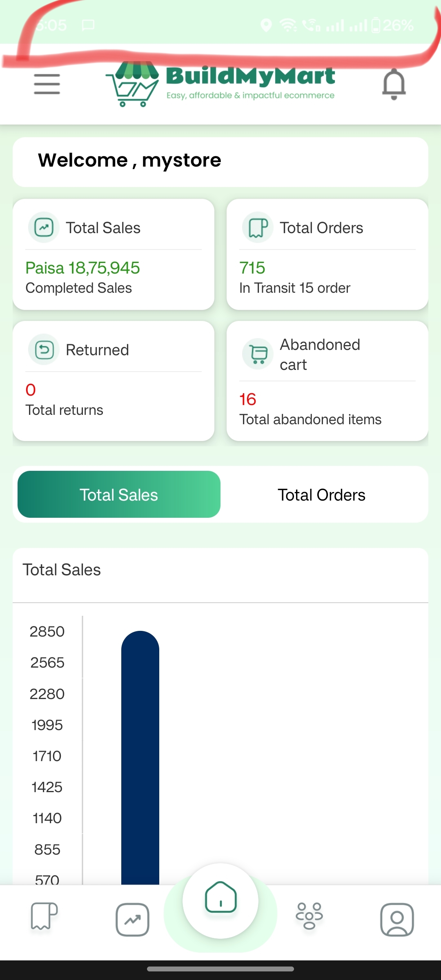Open the Total Sales summary card
441x980 pixels.
pos(114,254)
